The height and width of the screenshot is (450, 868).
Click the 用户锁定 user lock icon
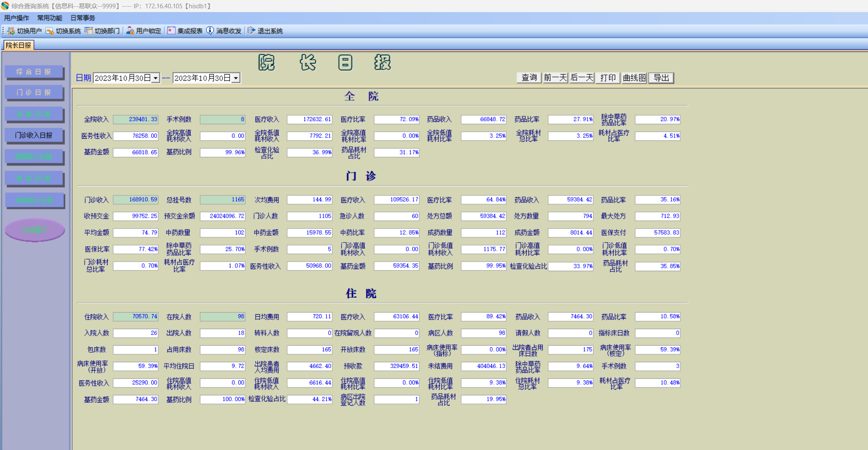[x=130, y=31]
